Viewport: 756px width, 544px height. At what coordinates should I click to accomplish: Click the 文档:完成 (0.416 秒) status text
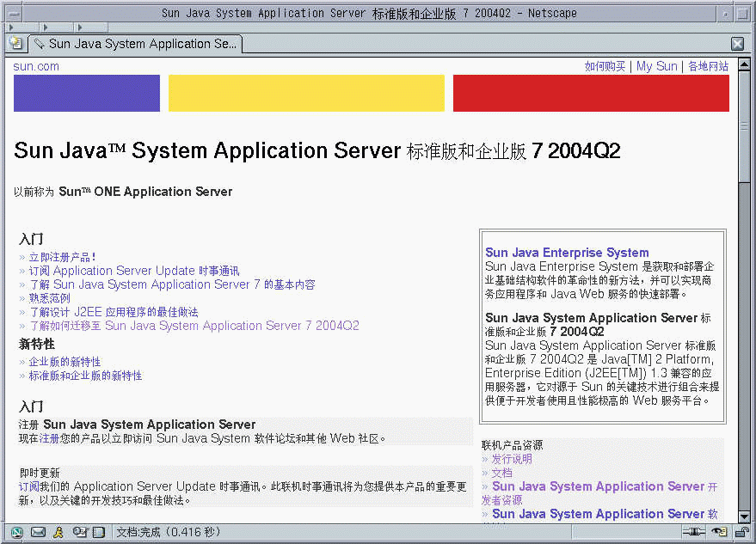click(169, 532)
